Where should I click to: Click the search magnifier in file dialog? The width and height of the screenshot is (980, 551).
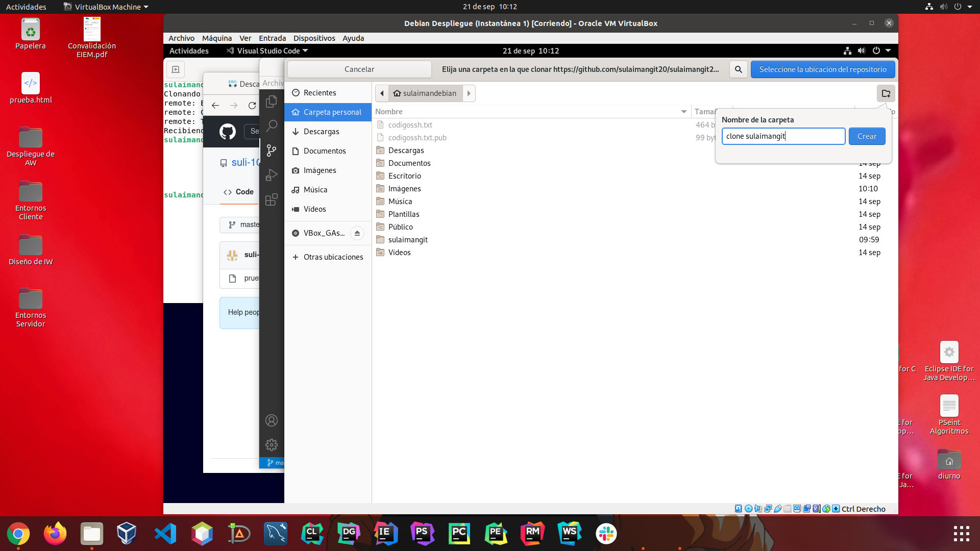pos(738,69)
